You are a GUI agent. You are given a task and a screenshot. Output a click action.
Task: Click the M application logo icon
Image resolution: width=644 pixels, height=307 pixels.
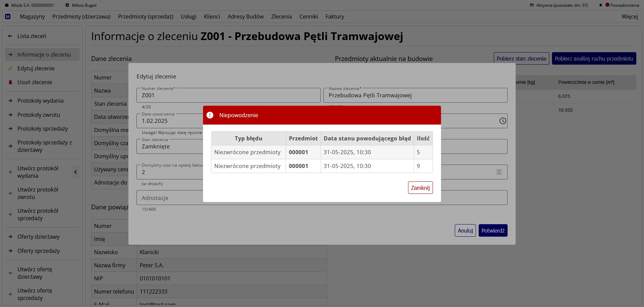[x=7, y=16]
